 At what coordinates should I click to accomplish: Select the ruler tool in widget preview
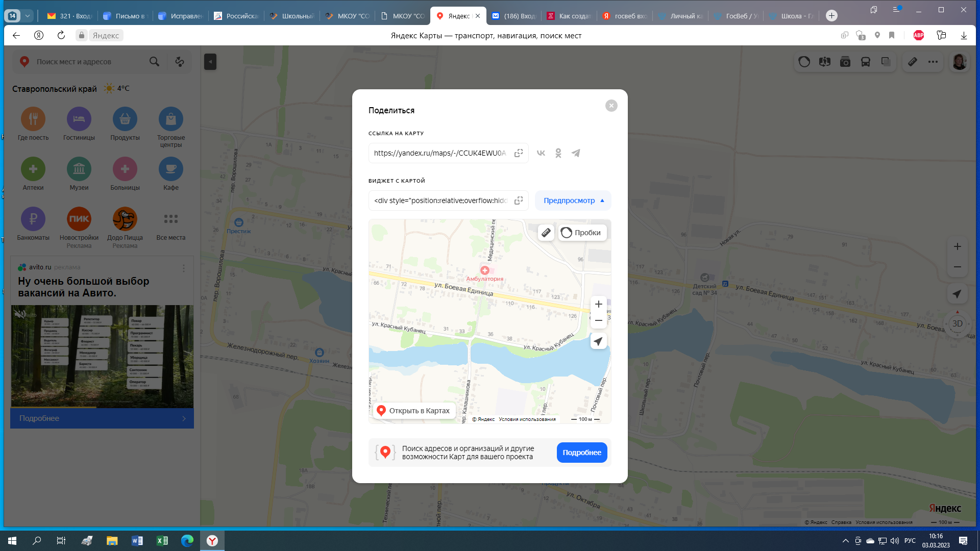(x=546, y=233)
